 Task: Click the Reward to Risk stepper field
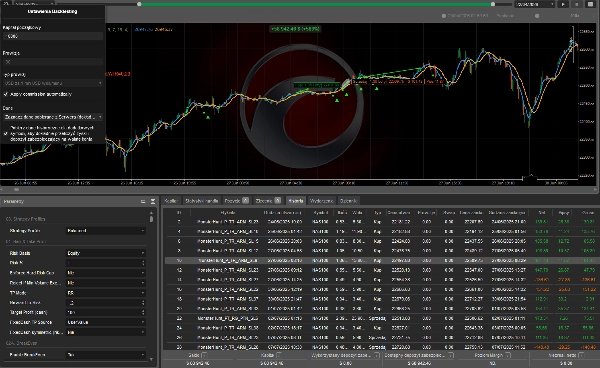coord(106,303)
